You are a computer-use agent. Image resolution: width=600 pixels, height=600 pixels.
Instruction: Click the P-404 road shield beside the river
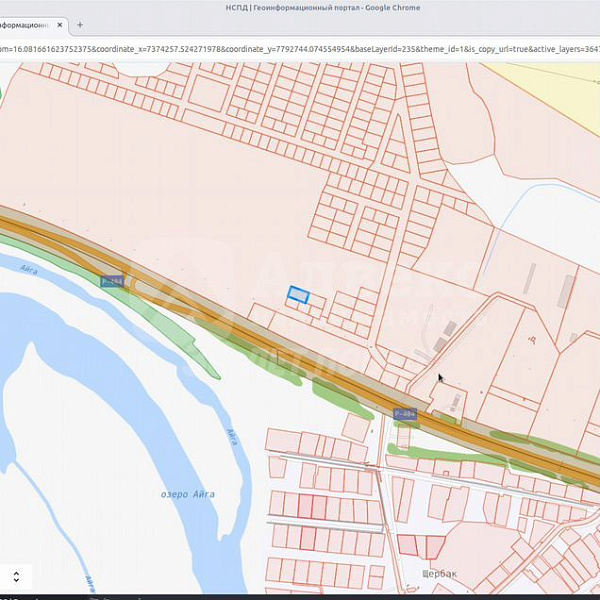[112, 282]
